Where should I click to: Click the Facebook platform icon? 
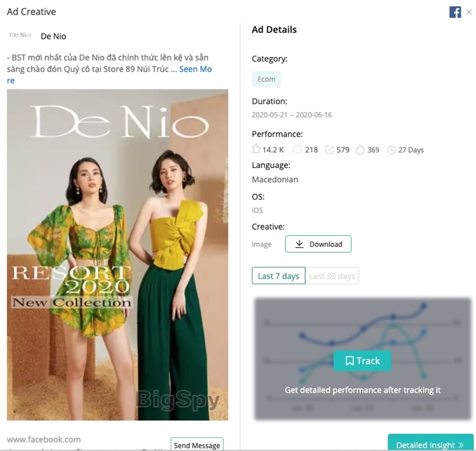pos(454,12)
